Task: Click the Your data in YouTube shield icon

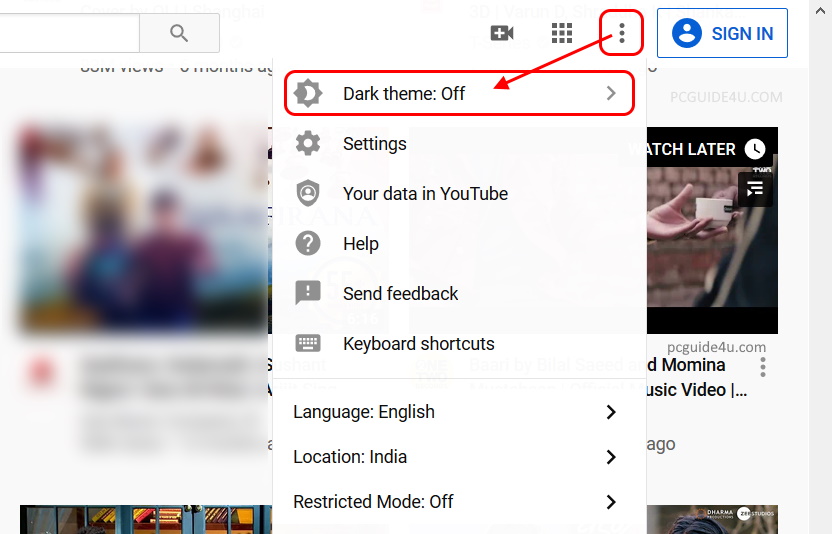Action: point(308,193)
